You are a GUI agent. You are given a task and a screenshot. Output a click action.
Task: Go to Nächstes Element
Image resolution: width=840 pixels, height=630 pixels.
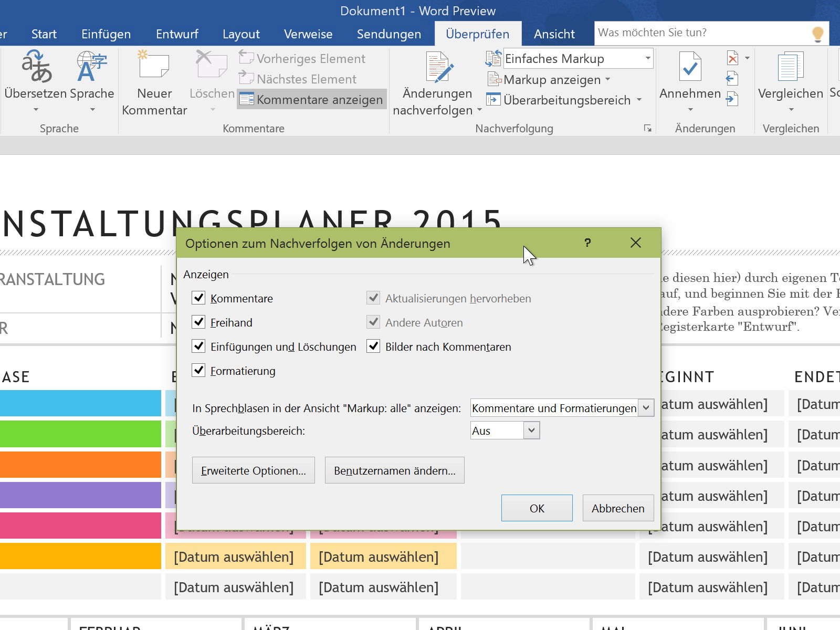[x=298, y=79]
